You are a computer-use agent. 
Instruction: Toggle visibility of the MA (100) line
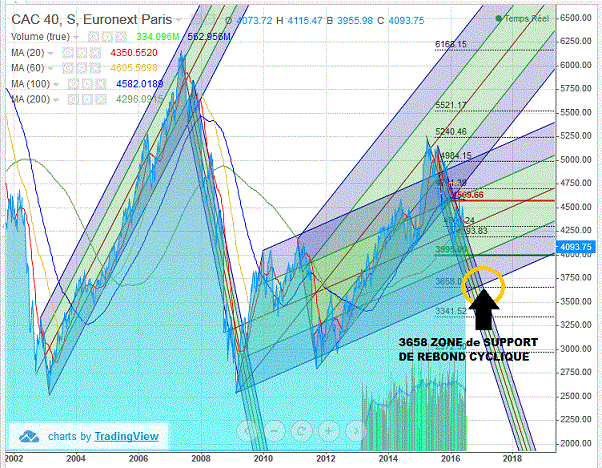[x=73, y=84]
